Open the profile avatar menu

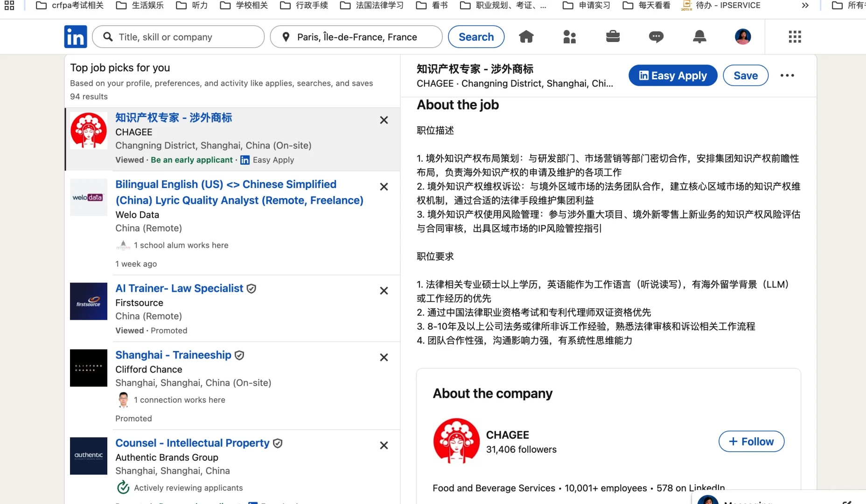pos(743,36)
